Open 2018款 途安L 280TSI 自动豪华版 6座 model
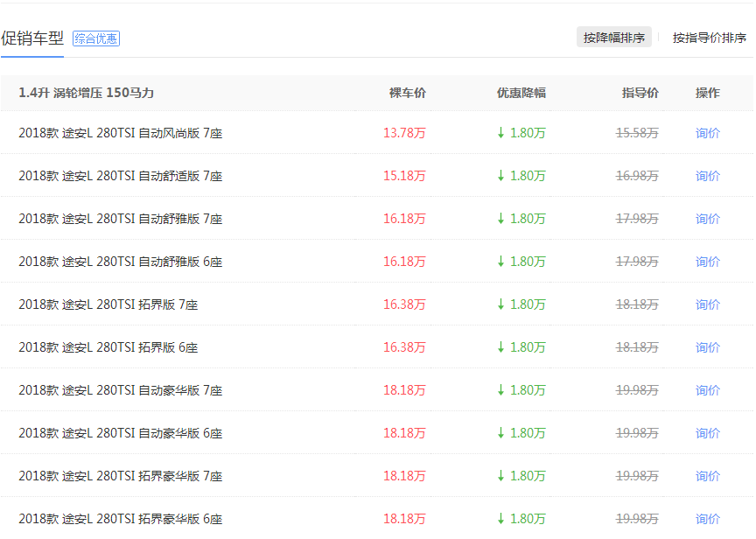The height and width of the screenshot is (539, 756). [121, 433]
